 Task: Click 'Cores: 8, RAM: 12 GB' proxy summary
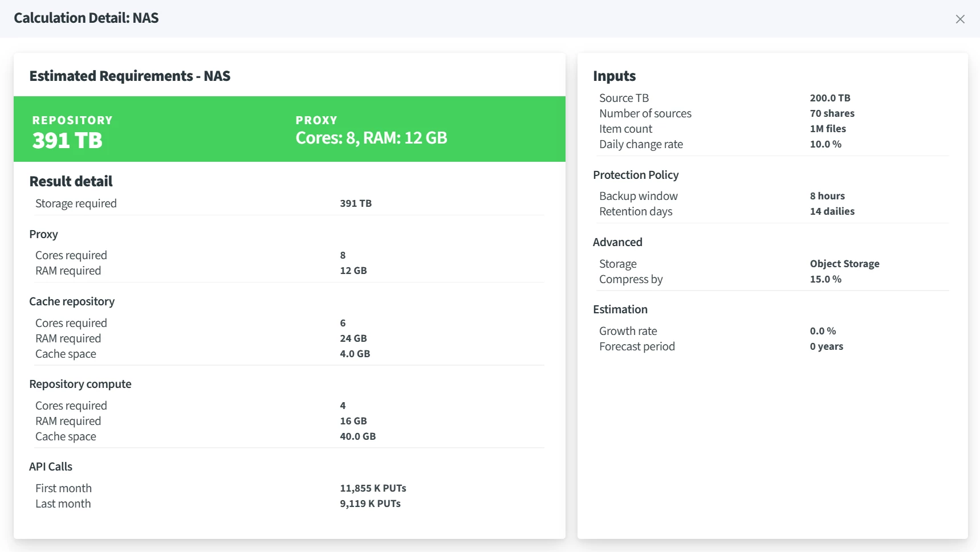pyautogui.click(x=371, y=138)
